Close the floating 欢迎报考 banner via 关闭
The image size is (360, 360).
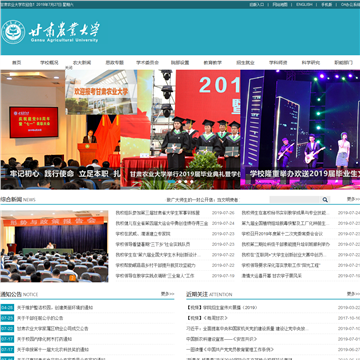point(69,68)
